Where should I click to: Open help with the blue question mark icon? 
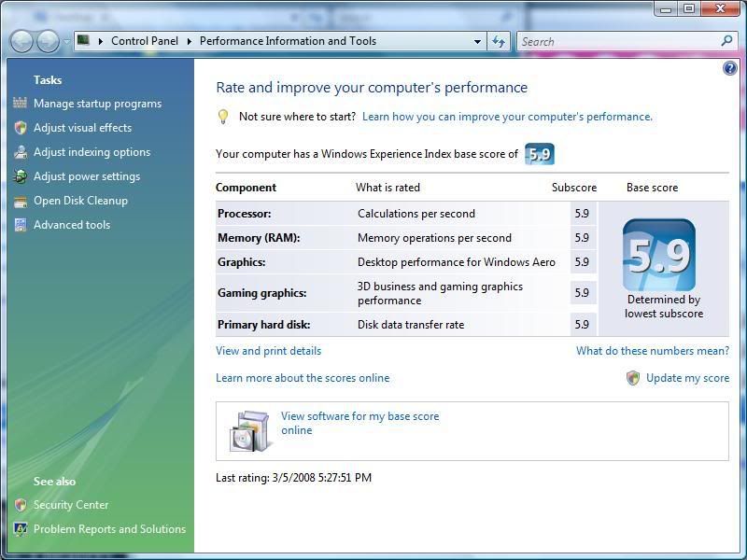[729, 68]
